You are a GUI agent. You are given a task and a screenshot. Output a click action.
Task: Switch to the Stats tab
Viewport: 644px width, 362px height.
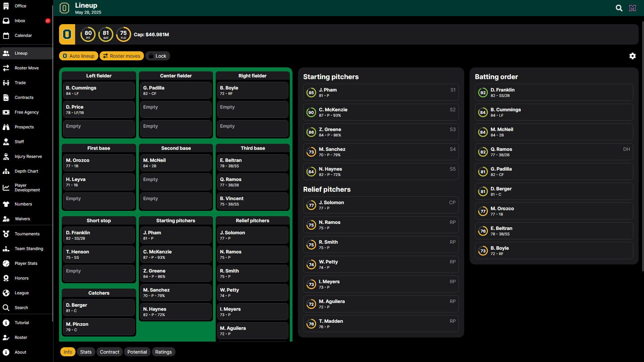(x=86, y=352)
